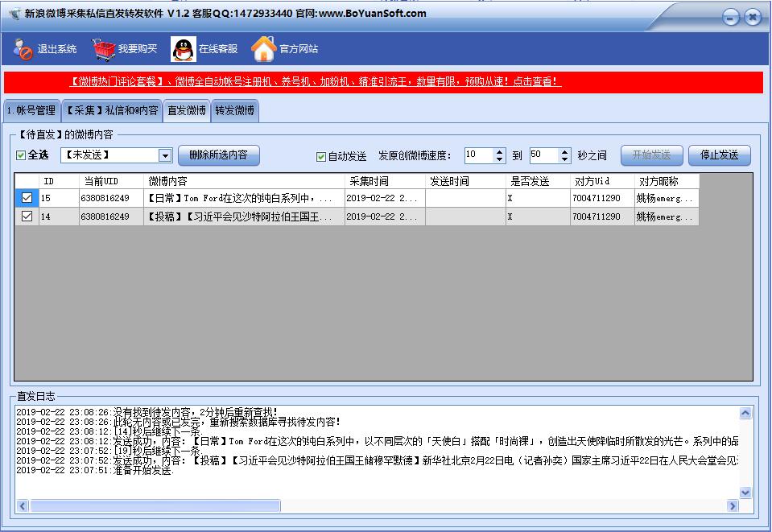Switch to the 【采集】私信和@内容 tab
The height and width of the screenshot is (532, 772).
coord(112,110)
